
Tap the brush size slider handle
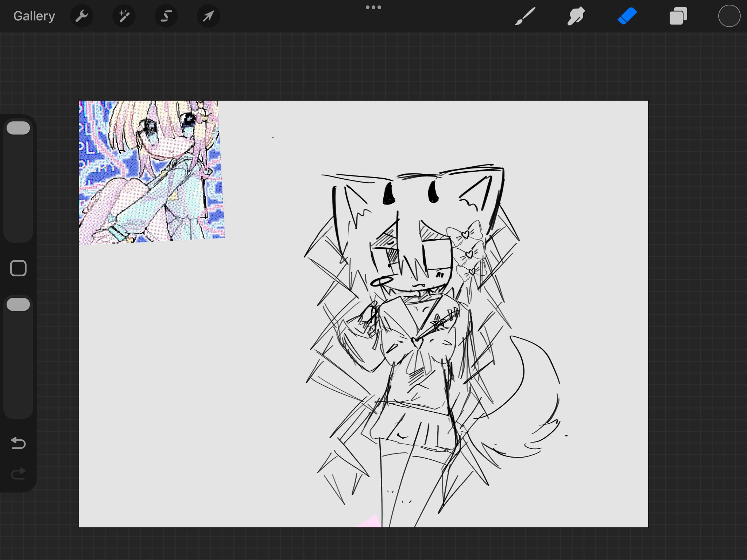click(x=18, y=128)
